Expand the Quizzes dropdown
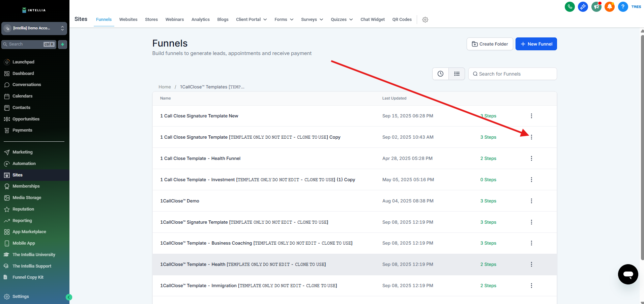Screen dimensions: 644x304 pyautogui.click(x=342, y=20)
